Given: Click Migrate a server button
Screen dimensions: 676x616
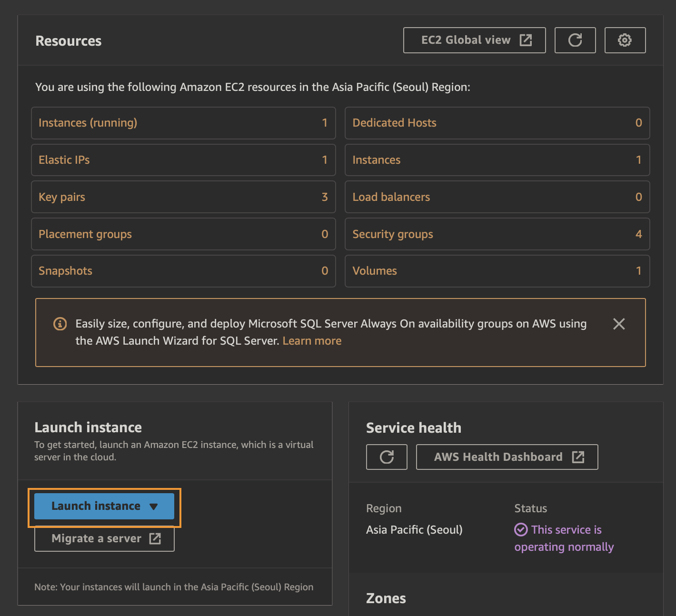Looking at the screenshot, I should point(104,539).
